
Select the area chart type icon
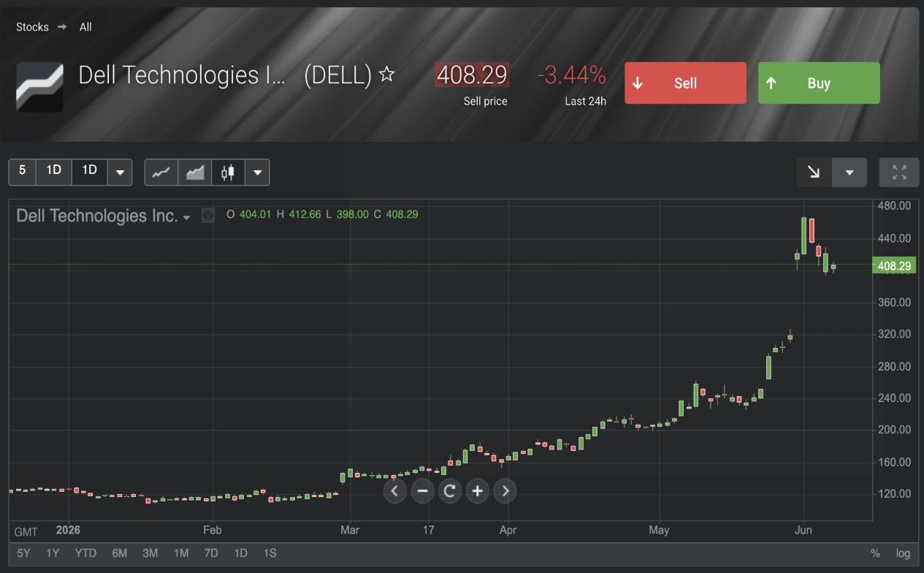[195, 172]
